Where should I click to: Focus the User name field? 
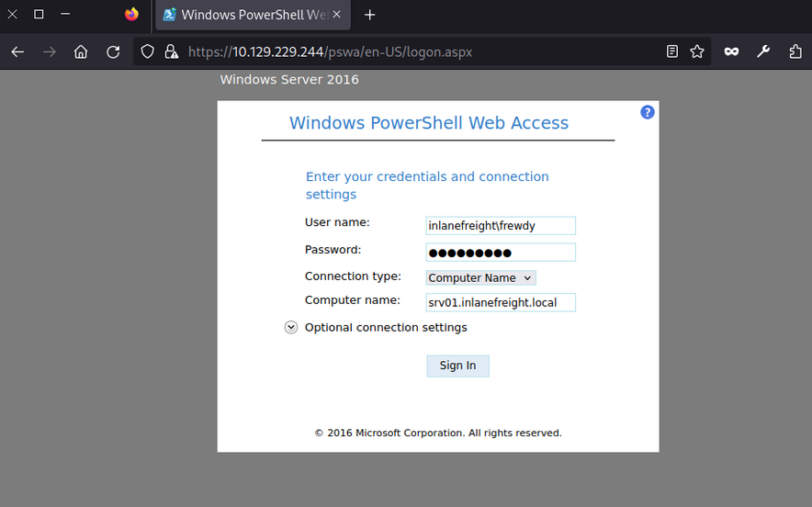501,226
